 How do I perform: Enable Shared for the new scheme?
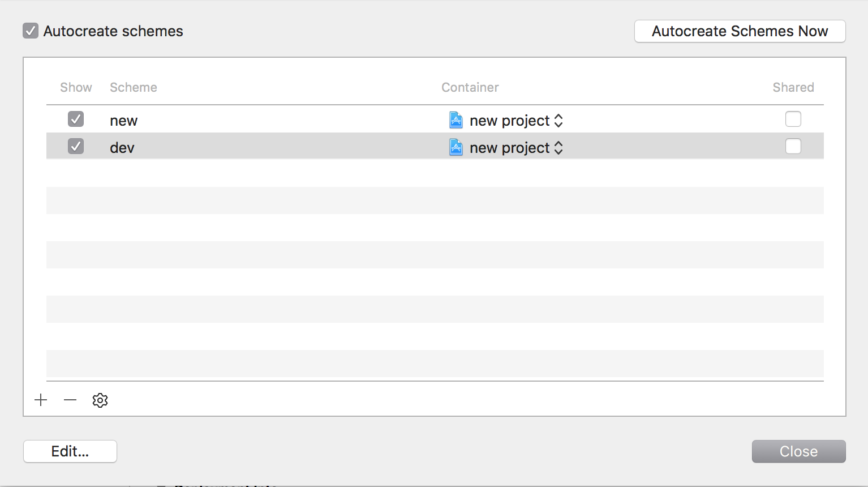pos(793,119)
